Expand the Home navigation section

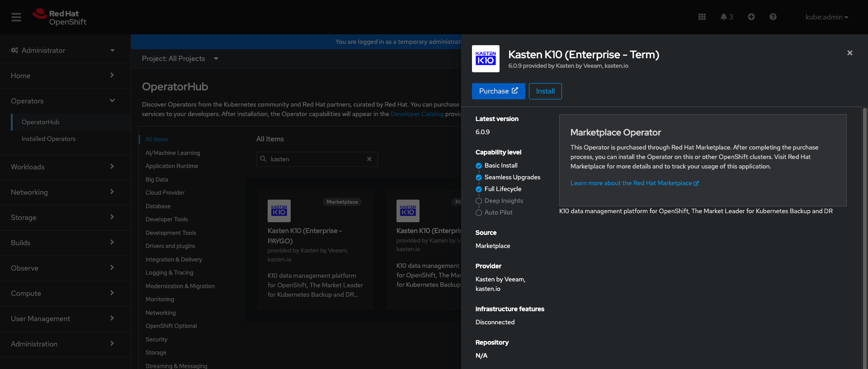[65, 75]
